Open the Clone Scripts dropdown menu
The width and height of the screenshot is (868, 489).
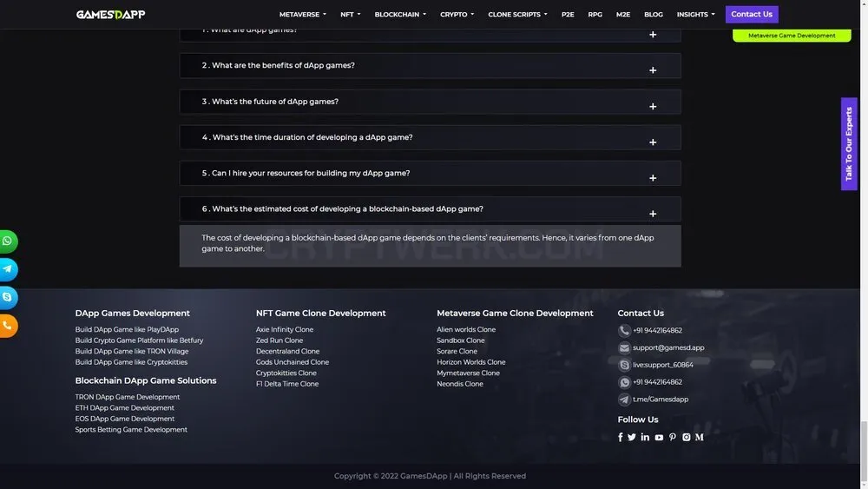[x=517, y=15]
